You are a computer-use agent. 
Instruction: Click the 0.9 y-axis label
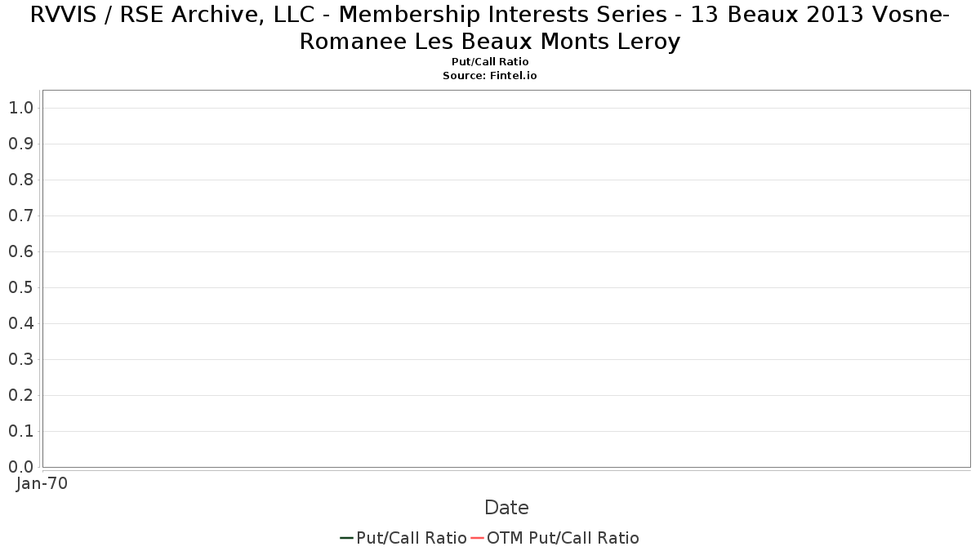[x=20, y=144]
